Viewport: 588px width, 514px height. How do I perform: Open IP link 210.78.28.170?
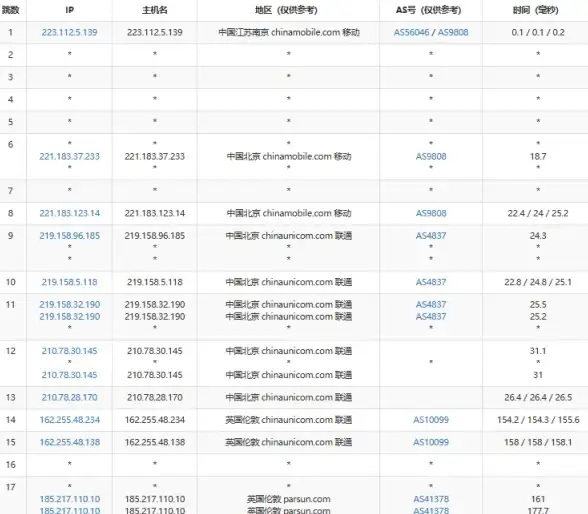[x=69, y=397]
